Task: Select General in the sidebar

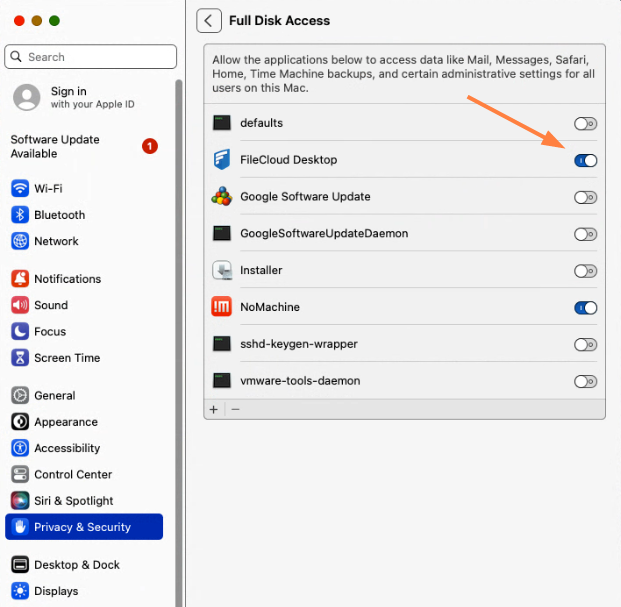Action: coord(54,395)
